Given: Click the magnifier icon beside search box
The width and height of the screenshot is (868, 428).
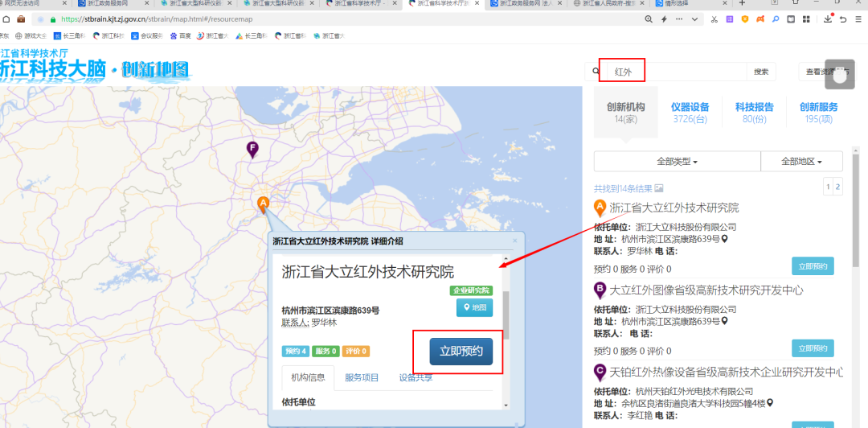Looking at the screenshot, I should pyautogui.click(x=596, y=72).
